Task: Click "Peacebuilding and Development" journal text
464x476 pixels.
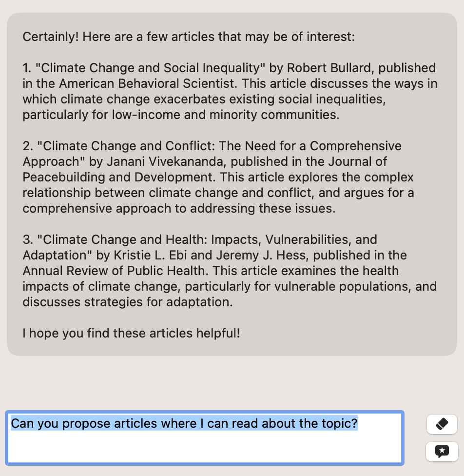Action: point(118,178)
